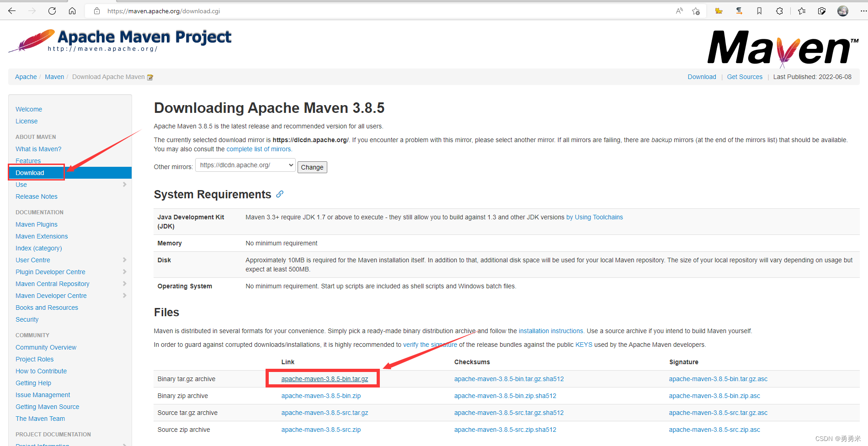This screenshot has height=446, width=868.
Task: Open apache-maven-3.8.5-src.zip.asc signature
Action: pos(715,430)
